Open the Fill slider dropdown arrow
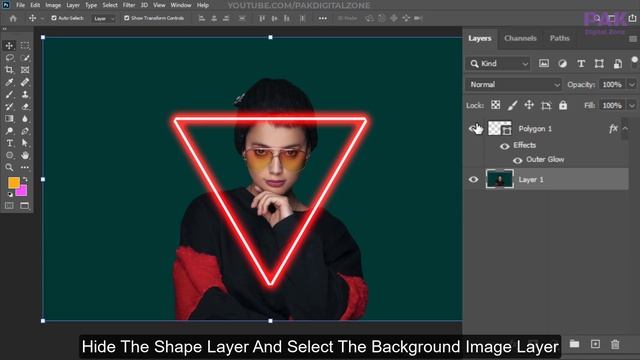The image size is (640, 360). click(x=632, y=105)
